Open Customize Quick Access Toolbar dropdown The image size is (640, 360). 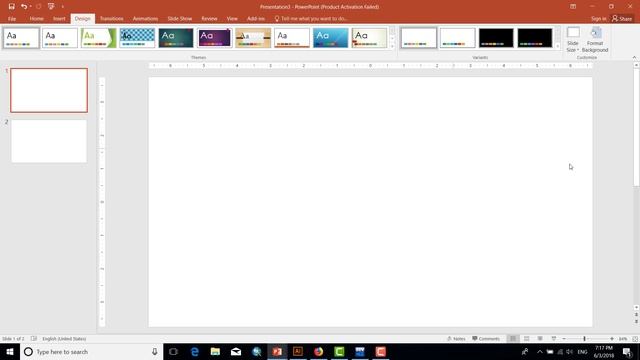click(x=62, y=7)
